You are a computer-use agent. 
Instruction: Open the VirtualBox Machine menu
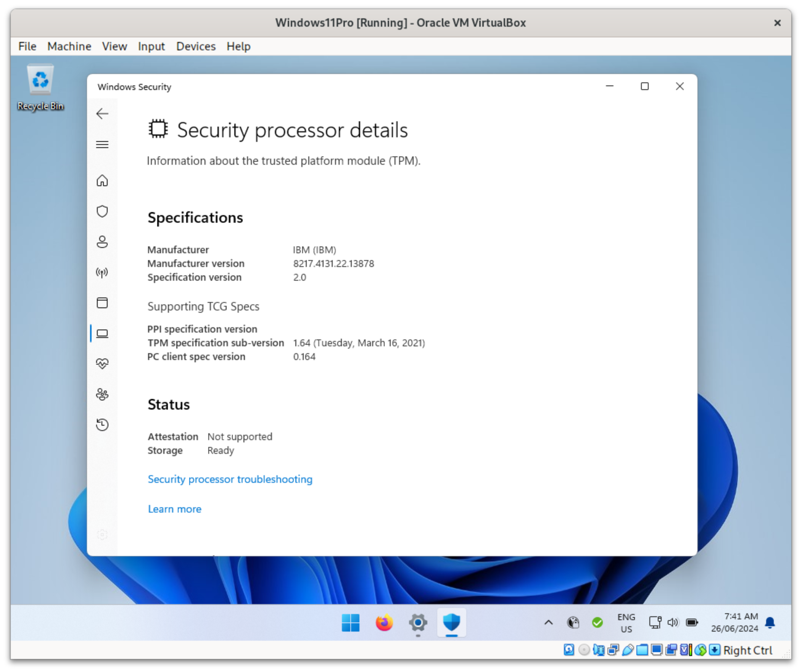(x=69, y=46)
